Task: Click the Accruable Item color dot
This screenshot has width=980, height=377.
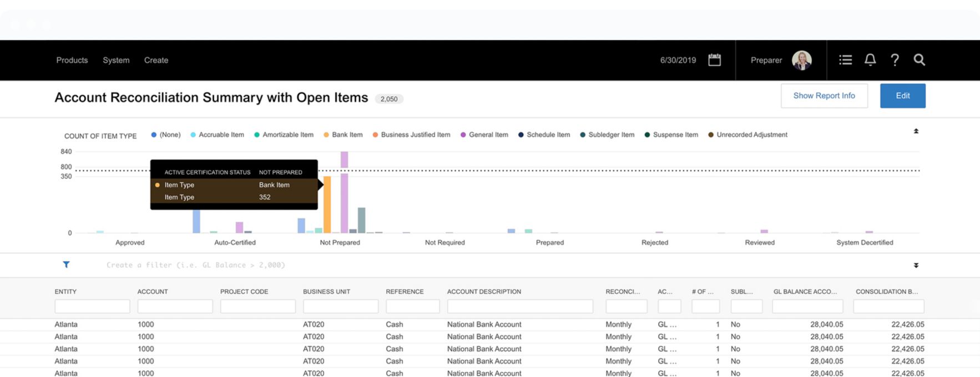Action: [193, 135]
